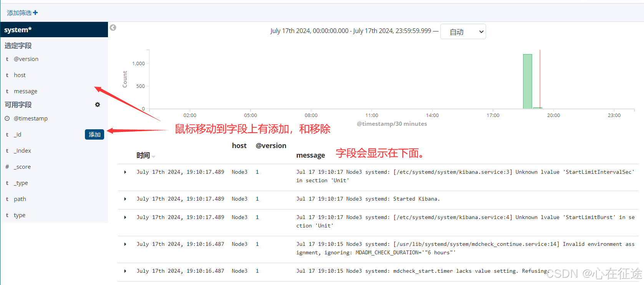Expand the mdcheck_continue.service log row
The image size is (644, 285).
click(x=125, y=244)
